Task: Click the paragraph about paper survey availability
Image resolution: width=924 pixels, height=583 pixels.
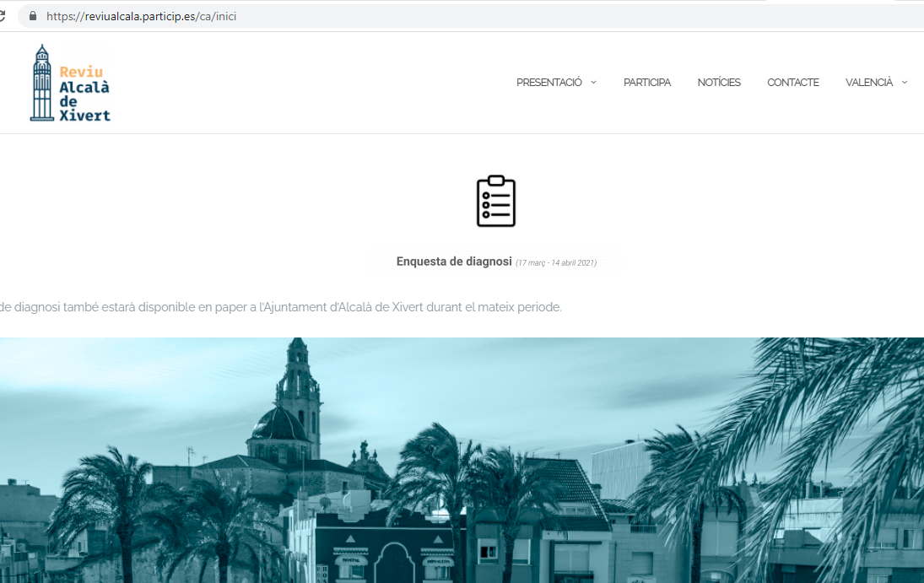Action: tap(280, 307)
